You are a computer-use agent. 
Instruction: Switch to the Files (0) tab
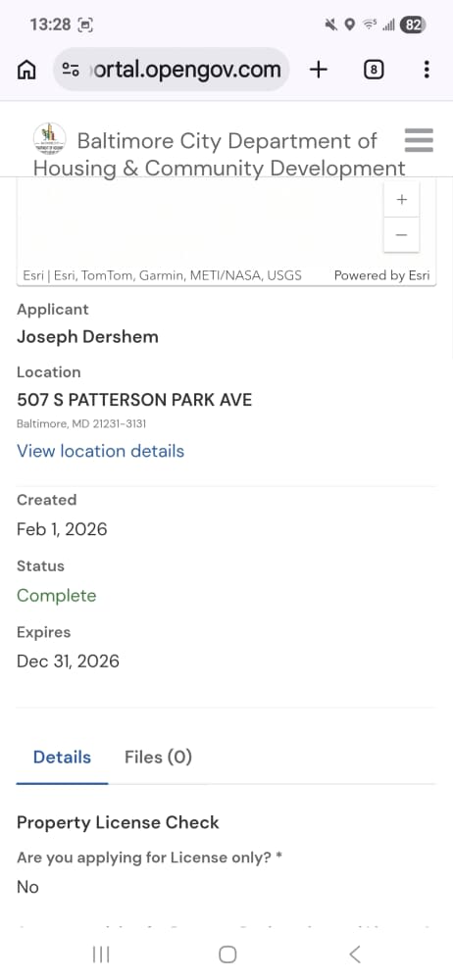[158, 757]
